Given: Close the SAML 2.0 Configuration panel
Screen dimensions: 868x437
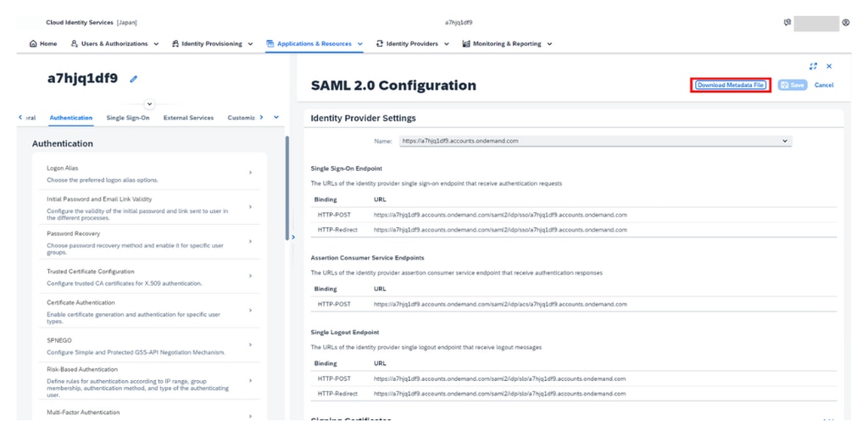Looking at the screenshot, I should tap(829, 66).
